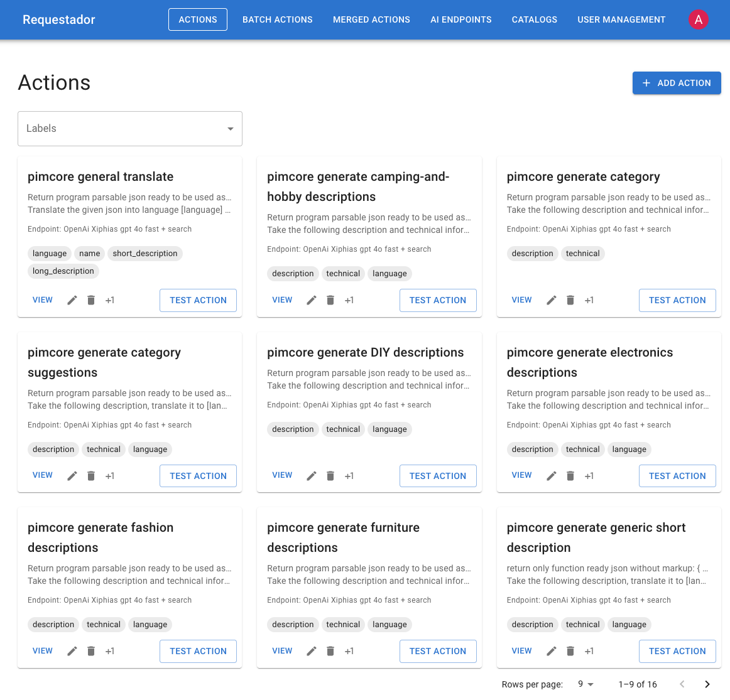
Task: Click the short_description label chip
Action: coord(145,254)
